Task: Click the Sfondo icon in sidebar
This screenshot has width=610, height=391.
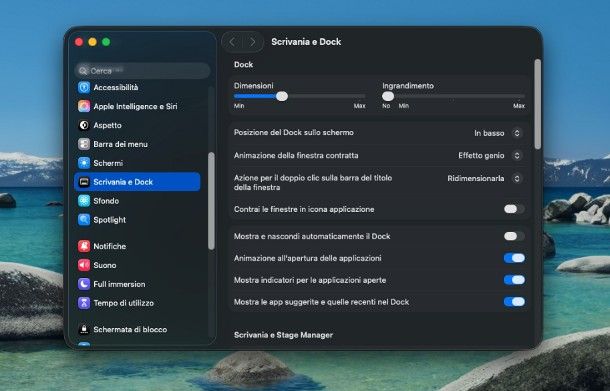Action: click(84, 201)
